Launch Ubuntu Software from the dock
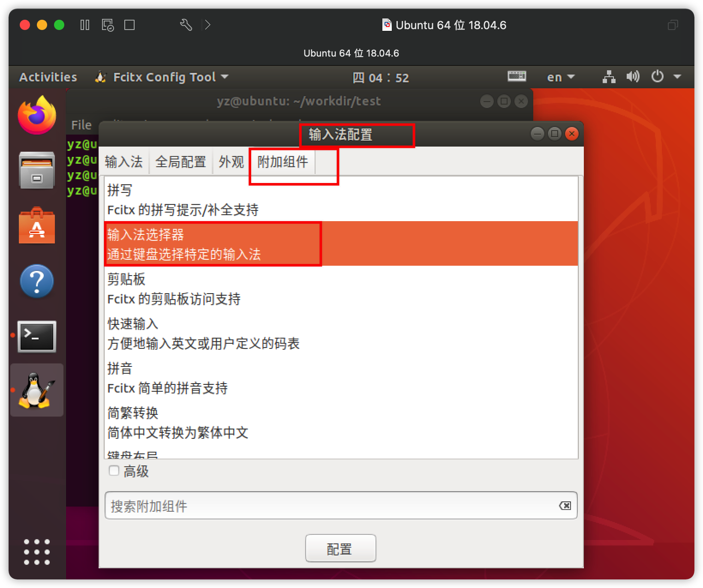Image resolution: width=703 pixels, height=588 pixels. (37, 226)
